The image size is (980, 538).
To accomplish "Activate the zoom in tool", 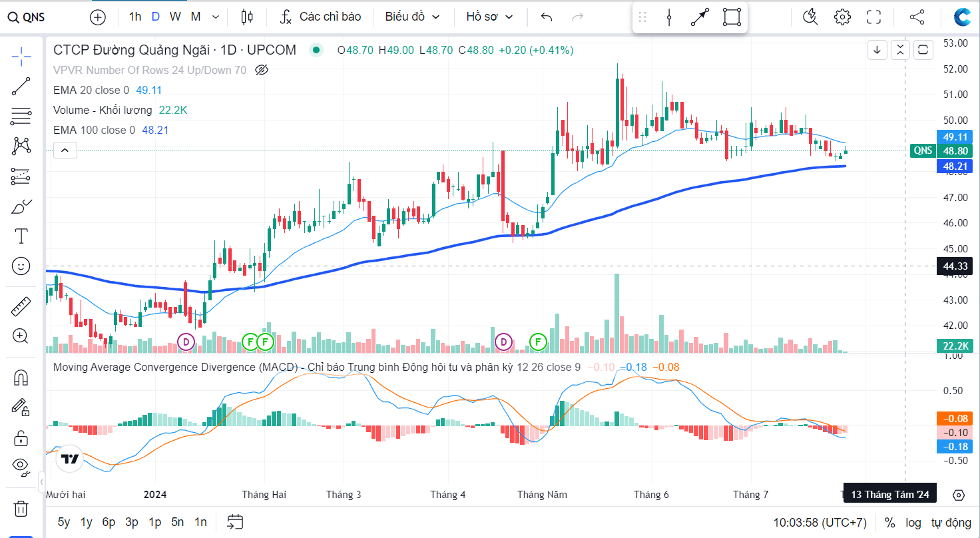I will pyautogui.click(x=21, y=336).
